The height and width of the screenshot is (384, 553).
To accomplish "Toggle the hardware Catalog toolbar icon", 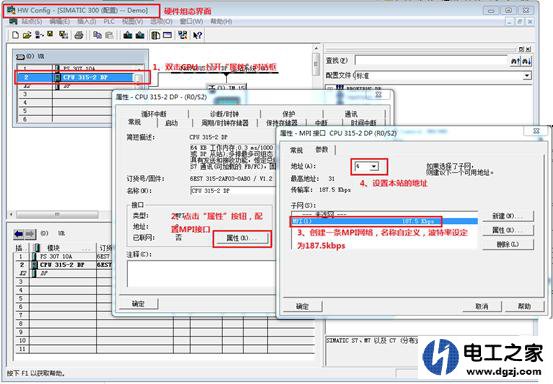I will click(x=156, y=35).
